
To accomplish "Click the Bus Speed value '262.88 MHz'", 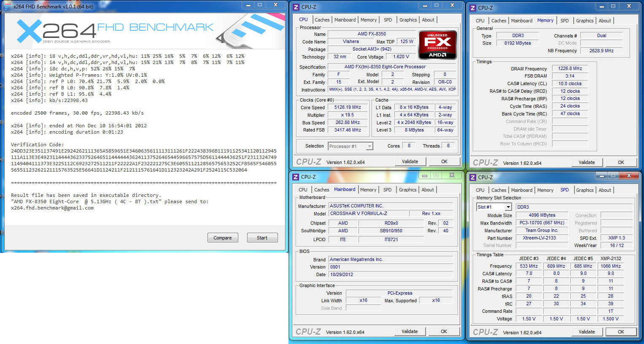I will [x=348, y=122].
